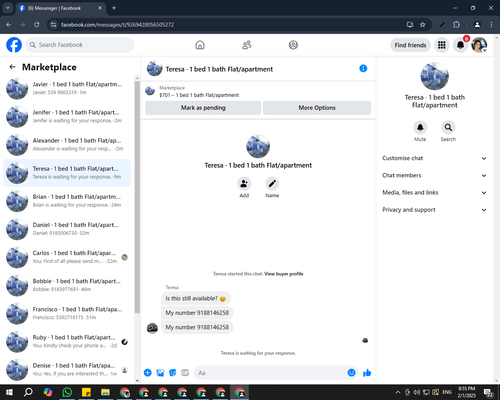Click the conversation information icon

point(363,69)
